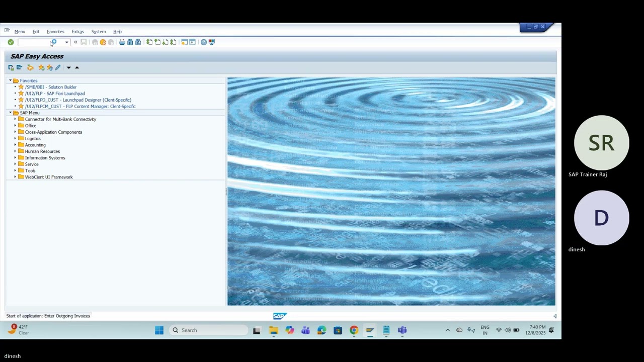Open the command field history dropdown
Viewport: 644px width, 362px height.
(66, 42)
